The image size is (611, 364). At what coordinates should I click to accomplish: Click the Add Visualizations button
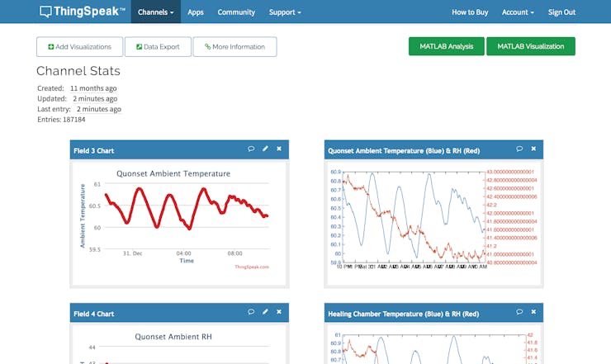click(x=80, y=47)
